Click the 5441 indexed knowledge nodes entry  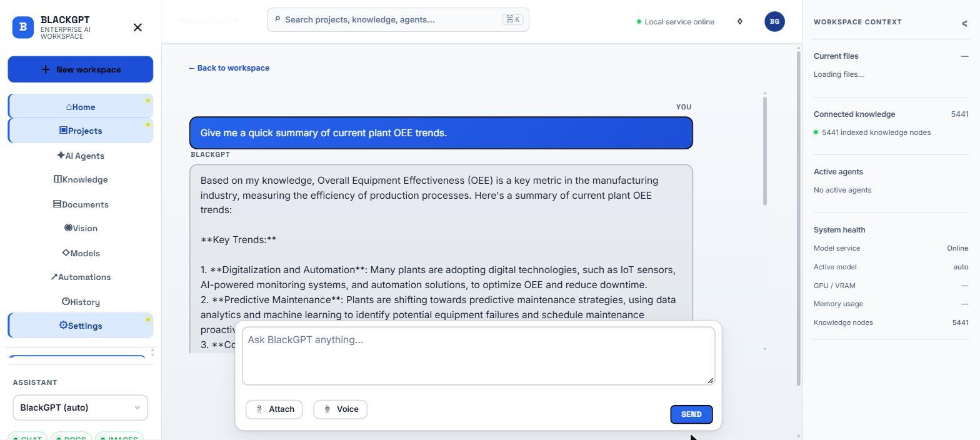[x=872, y=132]
